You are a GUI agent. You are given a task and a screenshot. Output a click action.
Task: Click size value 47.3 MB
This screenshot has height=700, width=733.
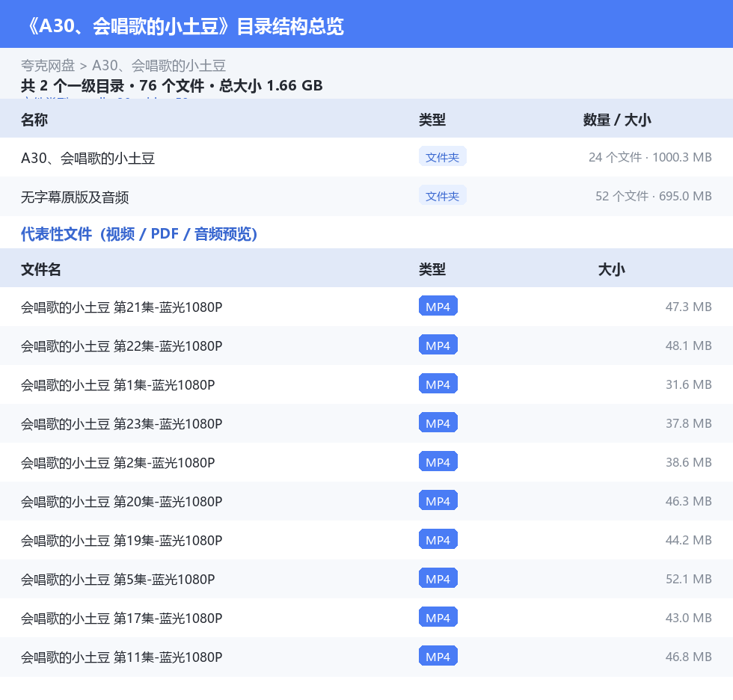pyautogui.click(x=689, y=307)
